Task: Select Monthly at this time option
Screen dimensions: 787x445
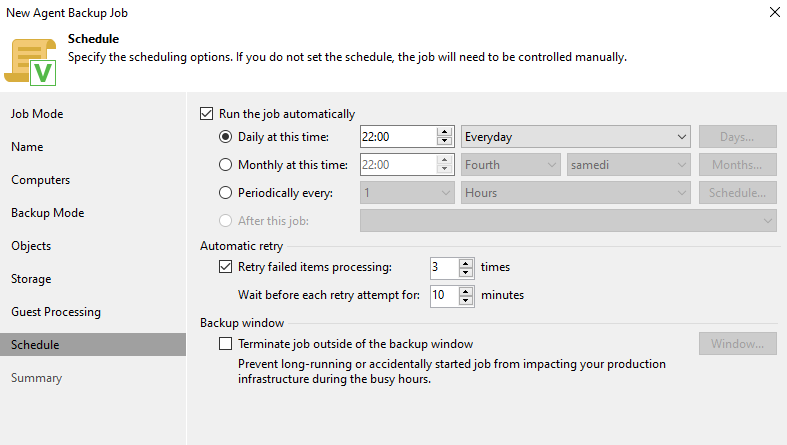Action: click(225, 165)
